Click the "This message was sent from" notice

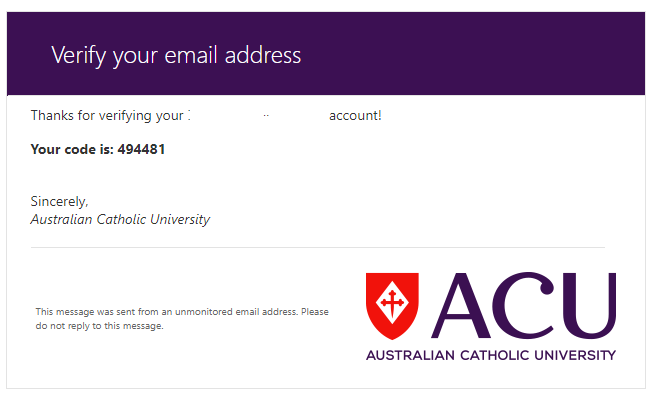click(181, 312)
